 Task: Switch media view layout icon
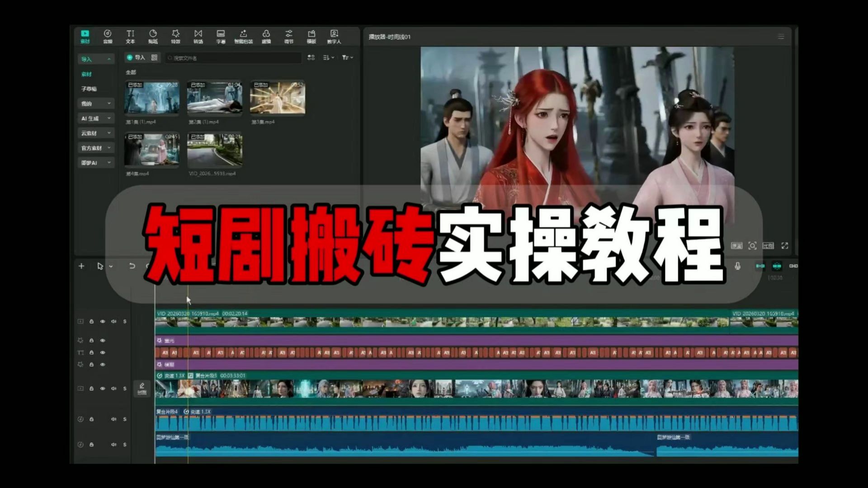pyautogui.click(x=311, y=57)
